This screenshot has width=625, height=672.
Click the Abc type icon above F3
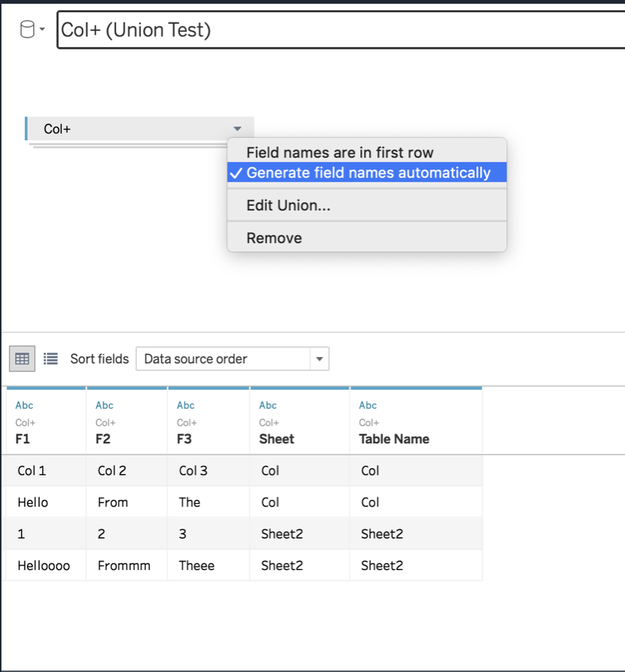(185, 406)
